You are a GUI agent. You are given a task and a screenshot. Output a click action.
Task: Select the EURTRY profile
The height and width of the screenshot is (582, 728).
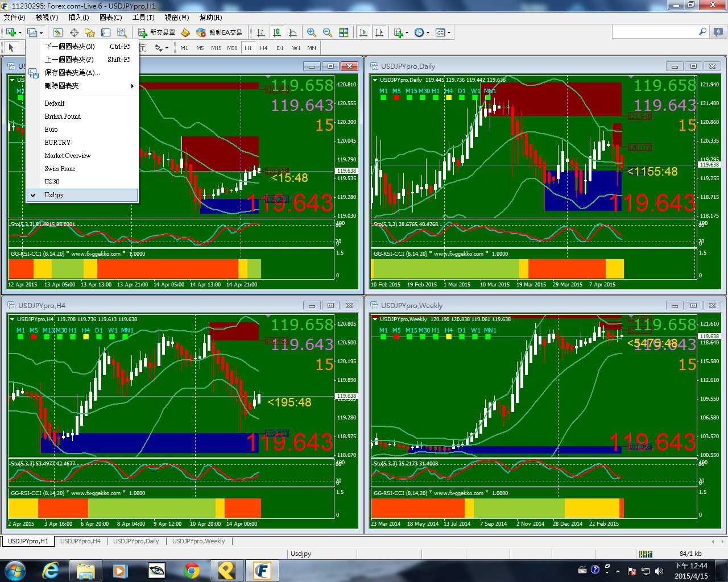click(x=82, y=143)
